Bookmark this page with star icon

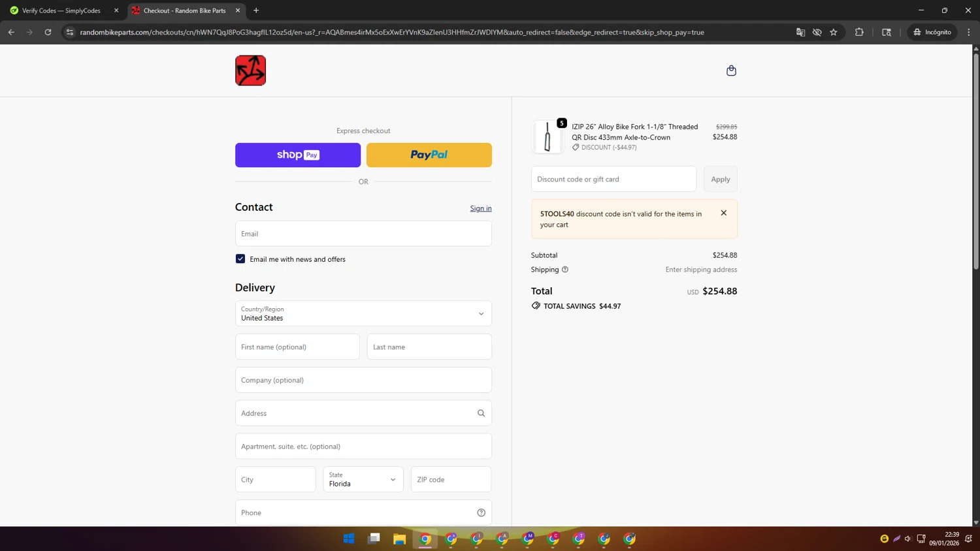click(x=834, y=32)
